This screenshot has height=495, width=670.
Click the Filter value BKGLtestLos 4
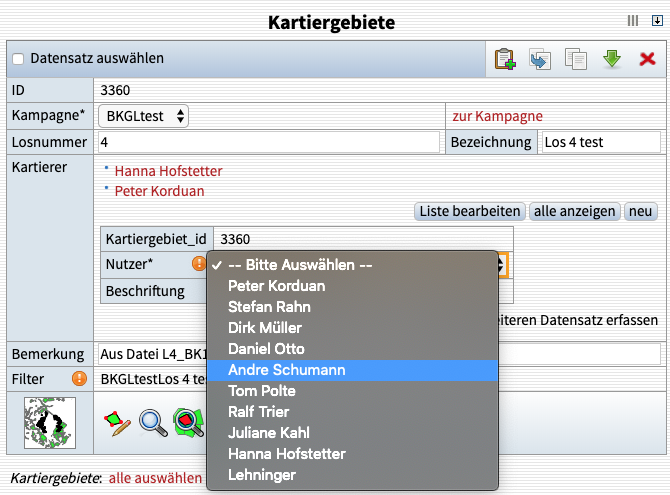pyautogui.click(x=153, y=379)
